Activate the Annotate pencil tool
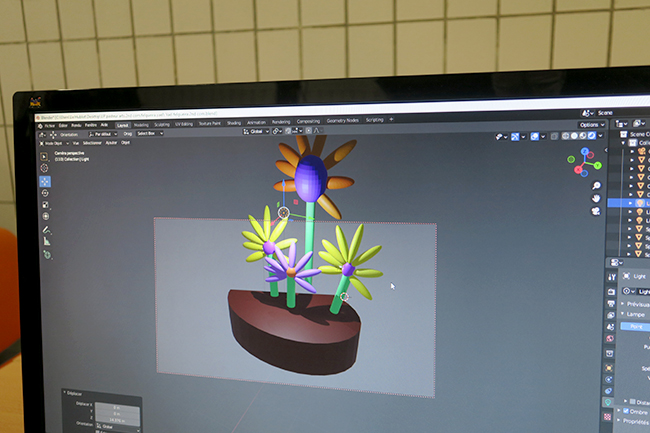This screenshot has width=650, height=433. 47,230
